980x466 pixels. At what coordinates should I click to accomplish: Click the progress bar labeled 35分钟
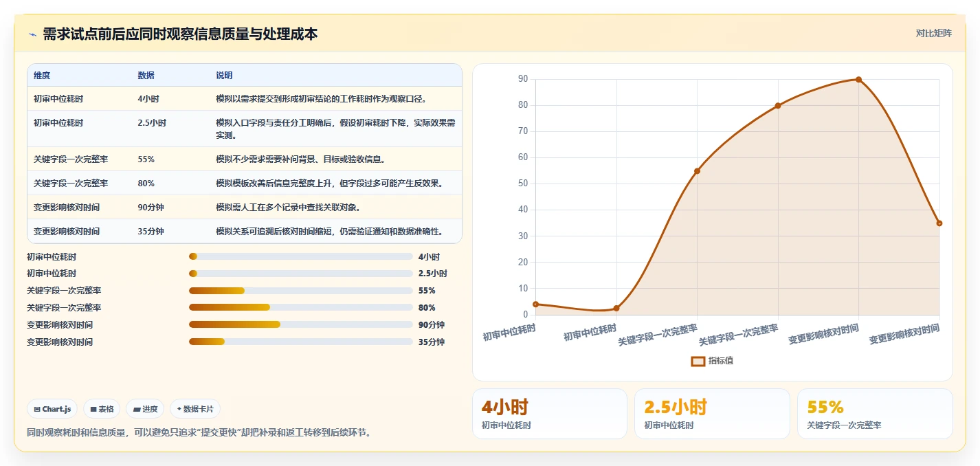tap(301, 342)
